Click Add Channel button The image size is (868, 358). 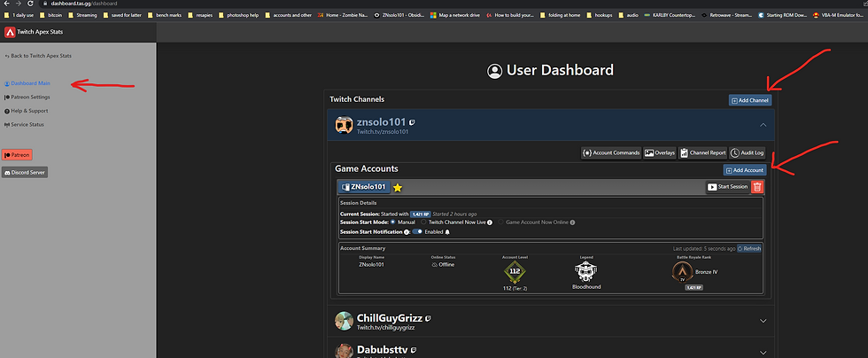(x=750, y=100)
